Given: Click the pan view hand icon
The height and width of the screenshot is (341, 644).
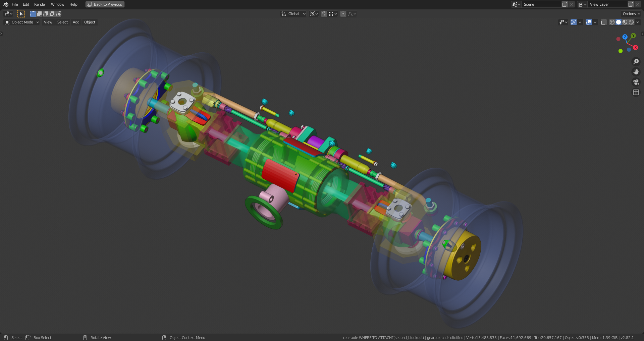Looking at the screenshot, I should [x=636, y=72].
